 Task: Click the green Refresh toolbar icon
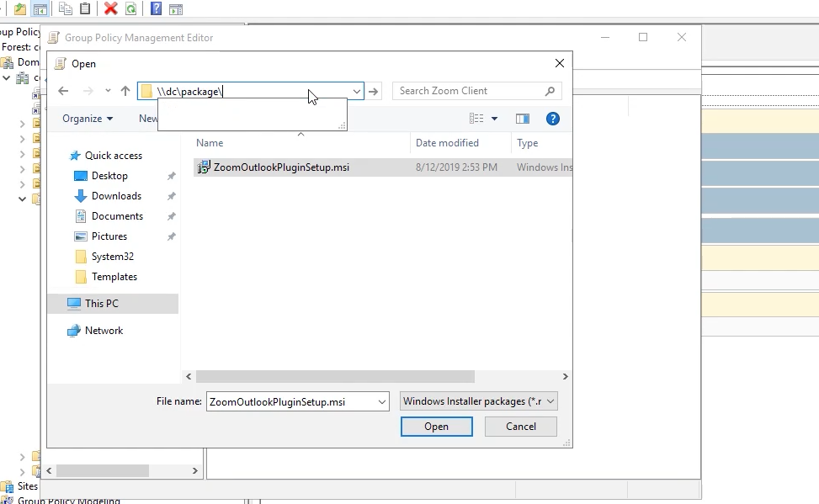click(130, 8)
